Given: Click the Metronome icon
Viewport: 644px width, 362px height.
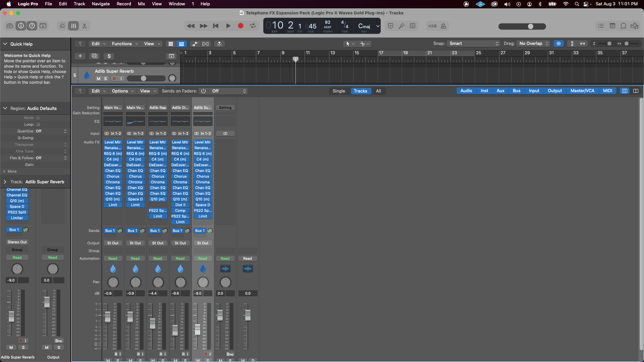Looking at the screenshot, I should (x=443, y=26).
